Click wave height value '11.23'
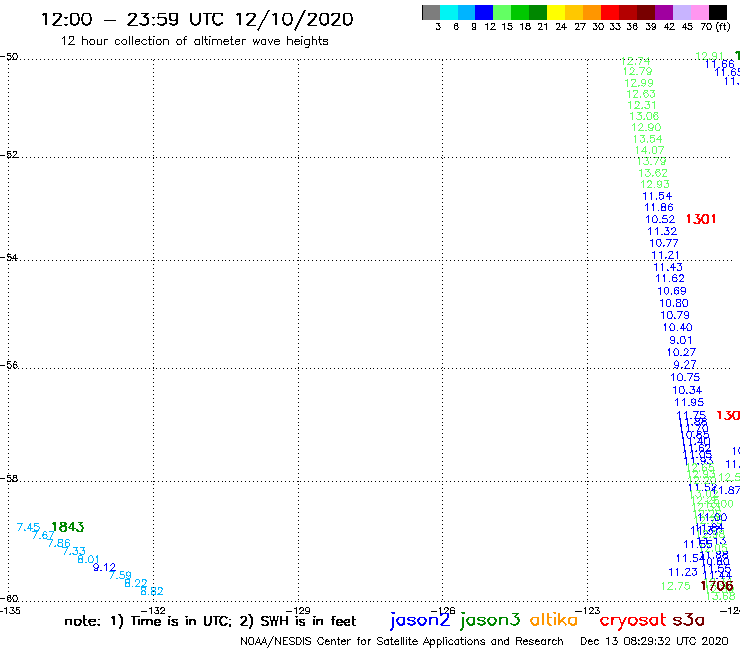 pos(682,572)
